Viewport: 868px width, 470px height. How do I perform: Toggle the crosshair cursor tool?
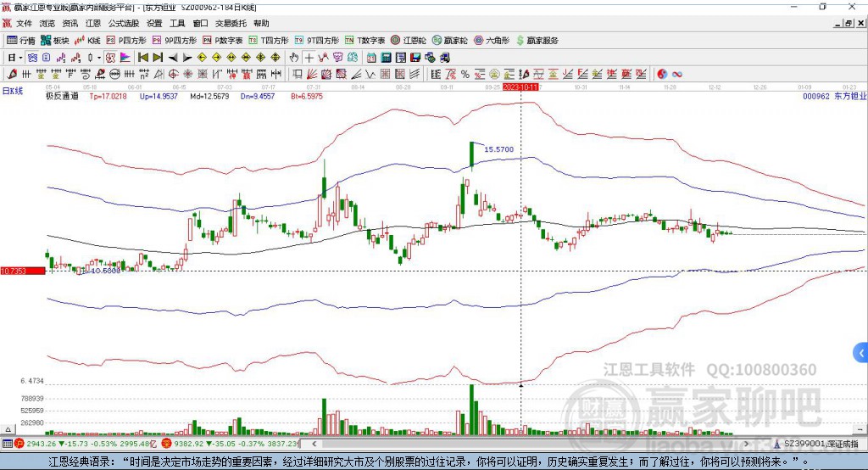point(309,58)
